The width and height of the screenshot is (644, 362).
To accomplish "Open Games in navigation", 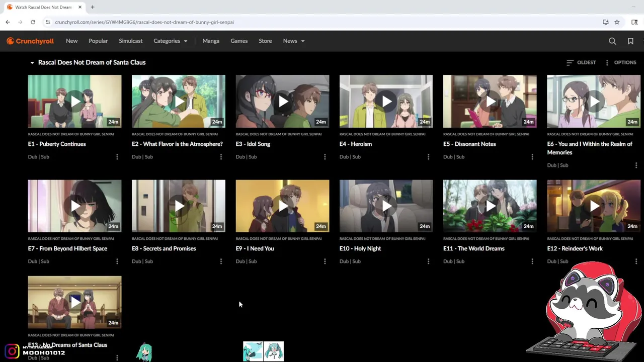I will pyautogui.click(x=239, y=41).
